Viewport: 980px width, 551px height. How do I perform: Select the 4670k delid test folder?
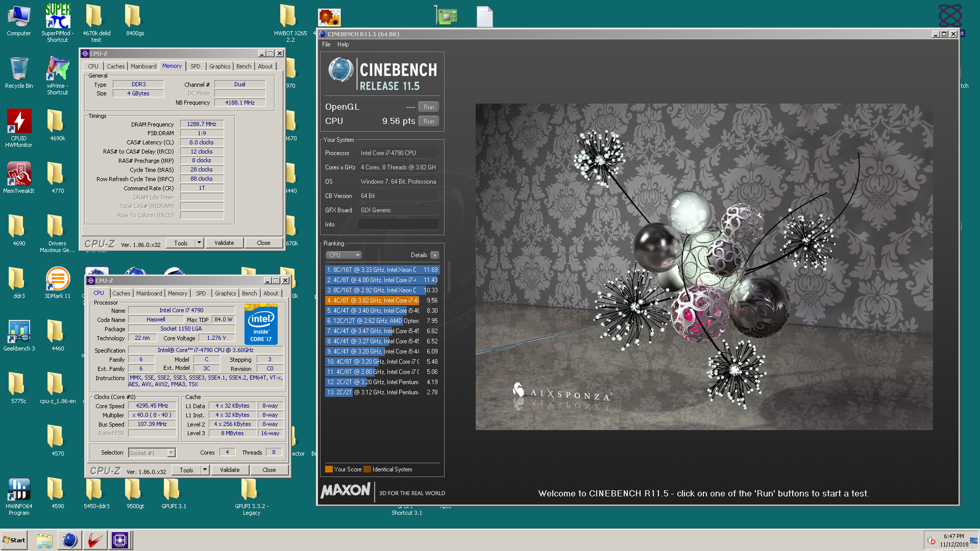click(96, 23)
